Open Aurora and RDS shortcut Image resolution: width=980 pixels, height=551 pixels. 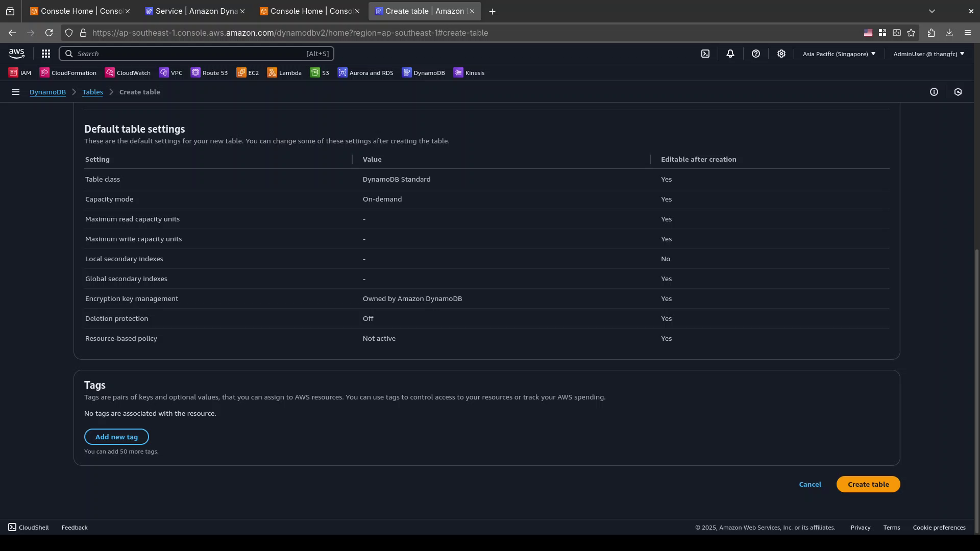[365, 73]
